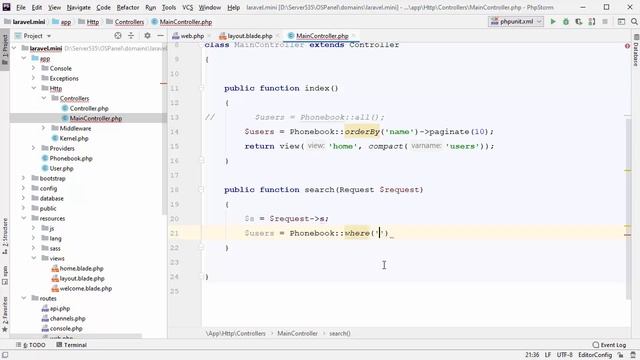Open the Refactor menu
Image resolution: width=640 pixels, height=360 pixels.
(x=128, y=7)
